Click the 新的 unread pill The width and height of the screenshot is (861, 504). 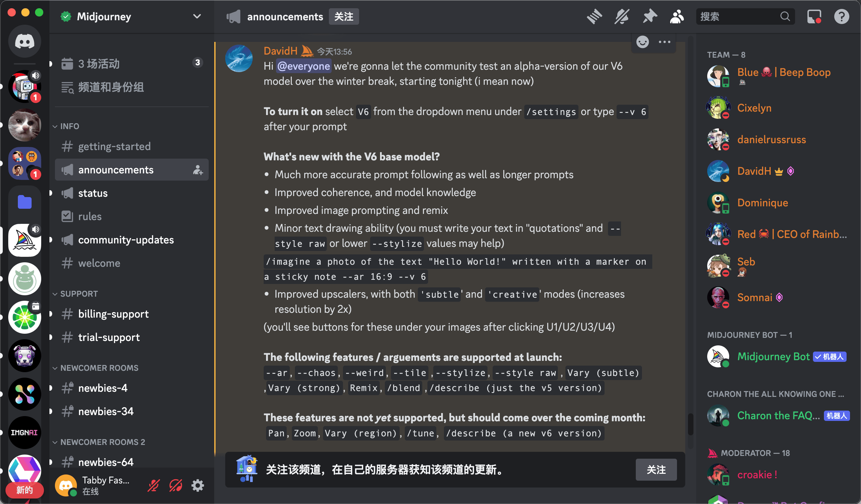[24, 490]
